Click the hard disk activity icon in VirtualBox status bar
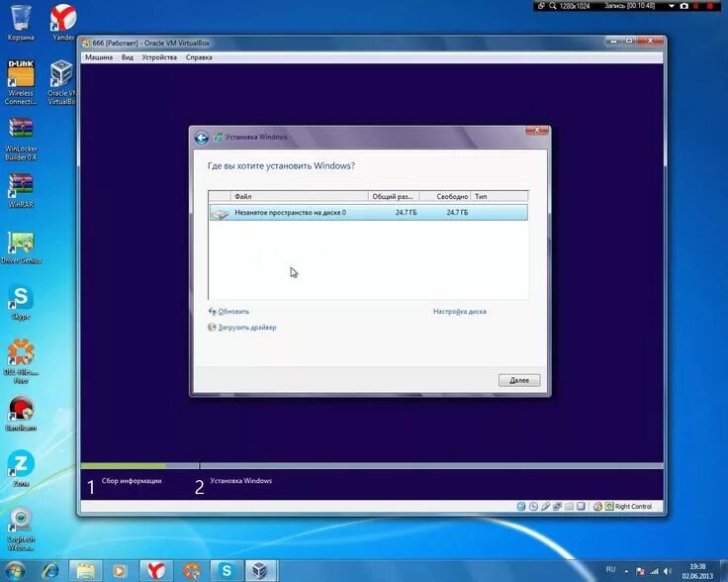 click(521, 507)
